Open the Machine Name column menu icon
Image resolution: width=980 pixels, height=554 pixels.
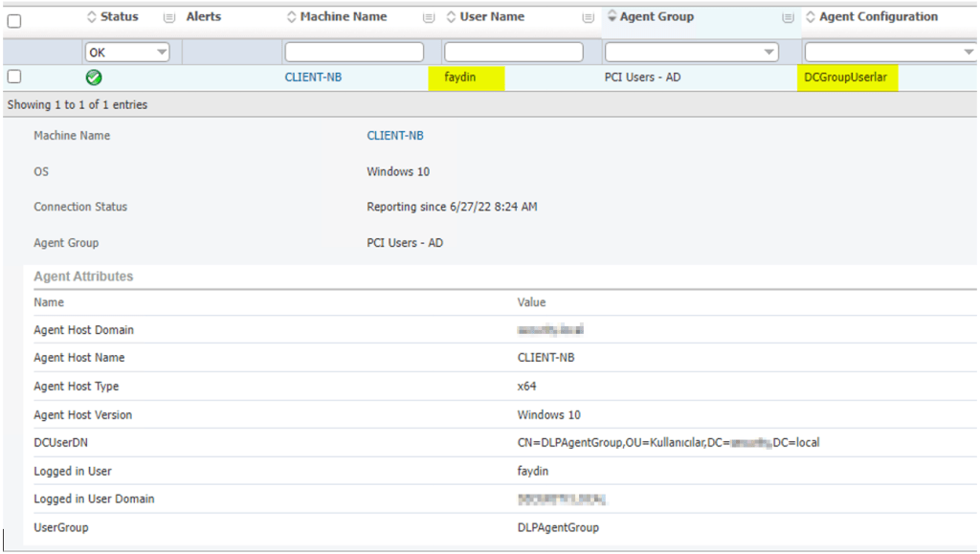point(429,17)
